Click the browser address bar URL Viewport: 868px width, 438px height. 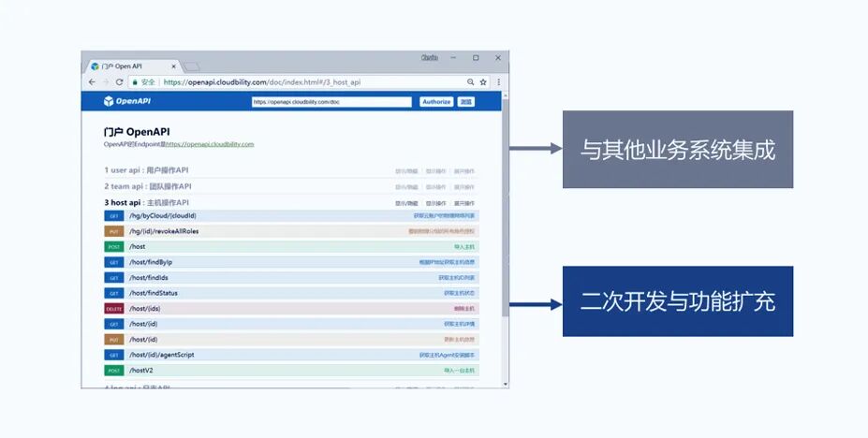tap(262, 81)
